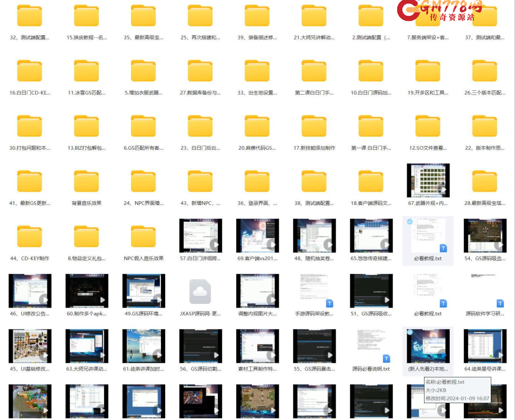Viewport: 515px width, 420px height.
Task: Play the 69.客户端vs201 video
Action: click(271, 244)
